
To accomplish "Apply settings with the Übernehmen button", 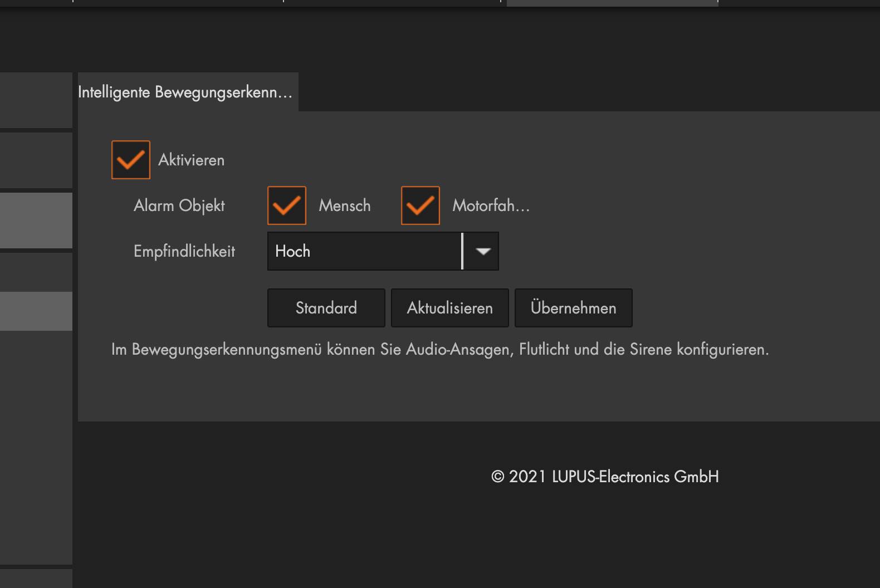I will click(x=573, y=308).
